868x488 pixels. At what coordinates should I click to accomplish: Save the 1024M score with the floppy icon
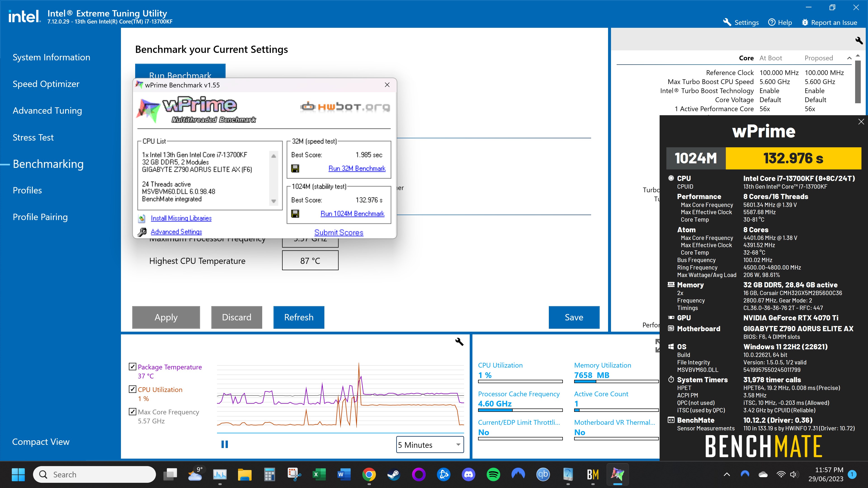pyautogui.click(x=295, y=213)
